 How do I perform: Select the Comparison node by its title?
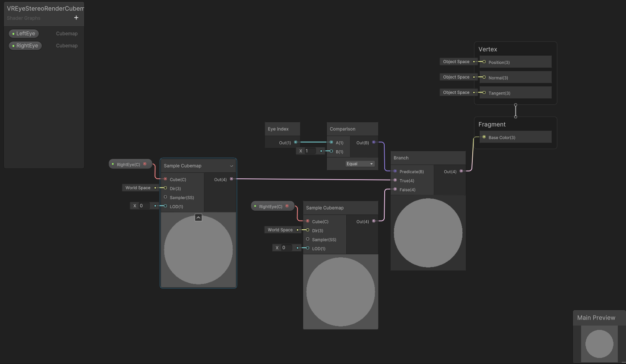point(342,129)
